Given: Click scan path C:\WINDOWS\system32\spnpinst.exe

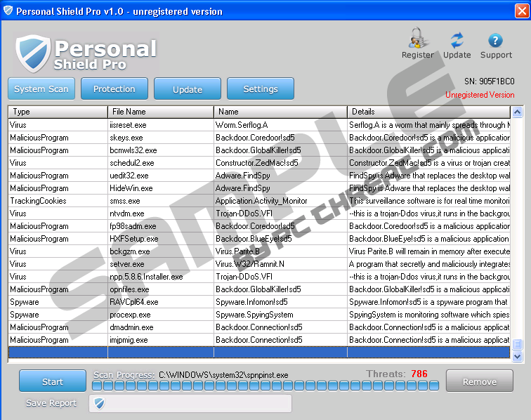Looking at the screenshot, I should pos(223,375).
